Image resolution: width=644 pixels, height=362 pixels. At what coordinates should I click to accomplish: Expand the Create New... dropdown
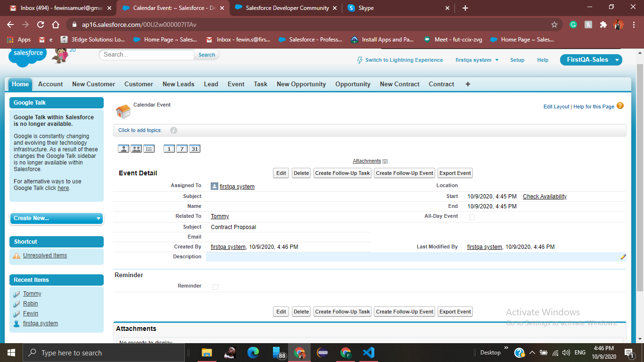pos(56,218)
